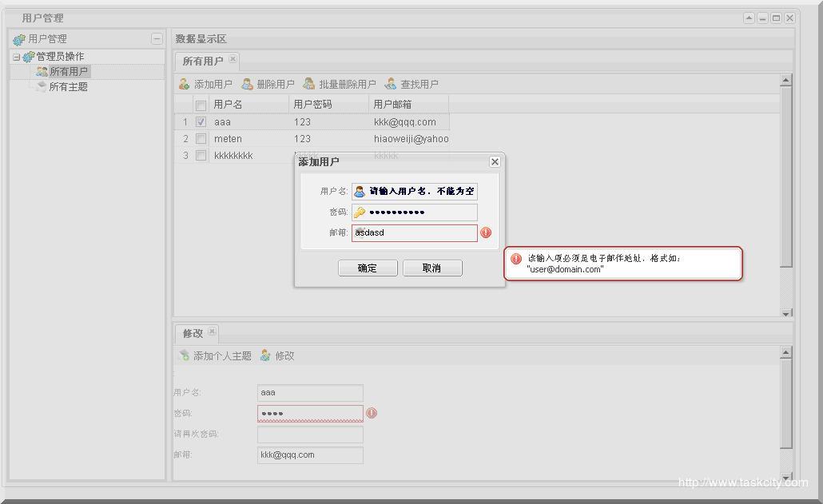
Task: Click the 查找用户 search icon
Action: click(391, 84)
